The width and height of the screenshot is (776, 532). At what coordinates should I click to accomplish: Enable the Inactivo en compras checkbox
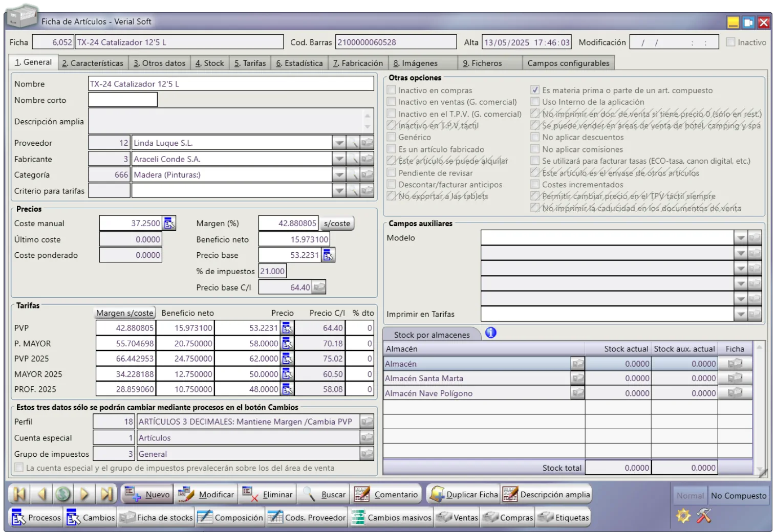point(392,90)
